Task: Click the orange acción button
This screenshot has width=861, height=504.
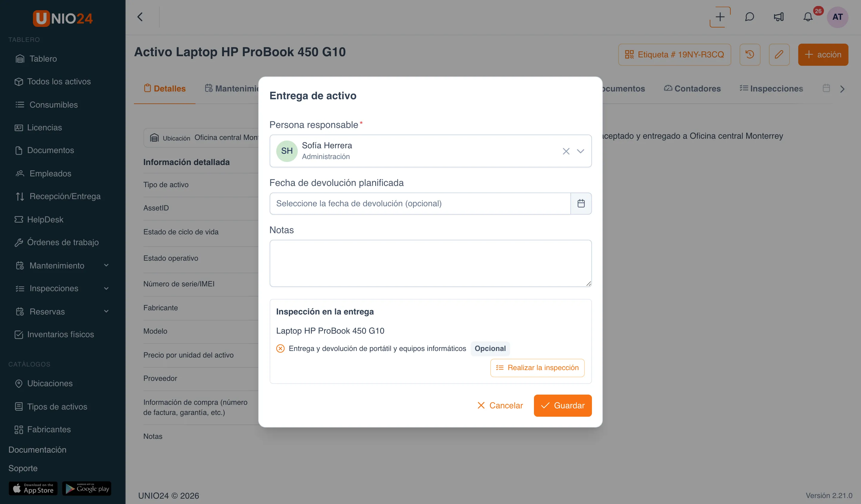Action: [823, 54]
